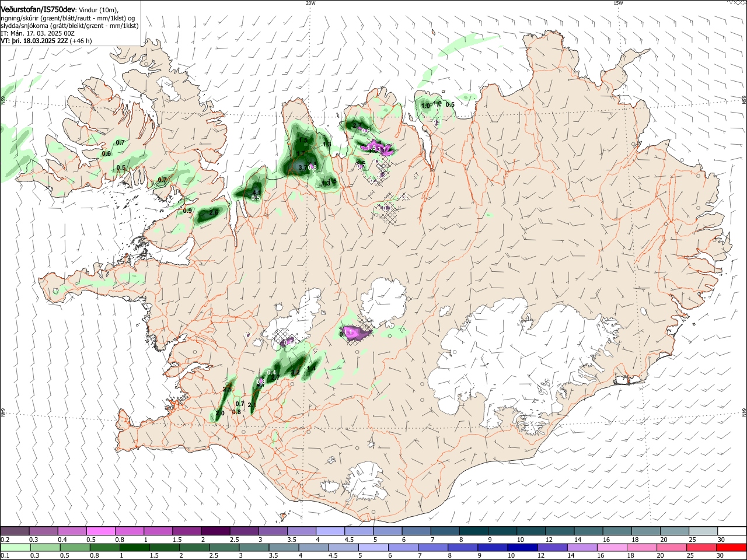Screen dimensions: 747x560
Task: Click the 20W longitude label
Action: coord(310,3)
